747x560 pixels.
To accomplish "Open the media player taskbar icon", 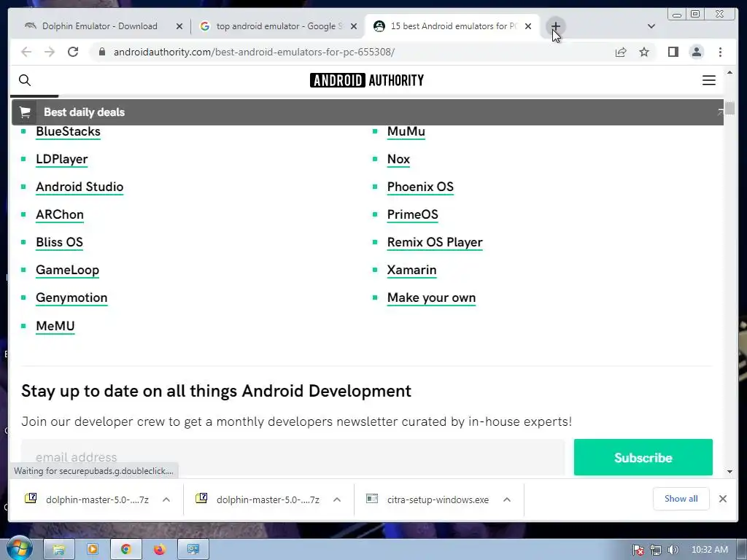I will pyautogui.click(x=92, y=550).
